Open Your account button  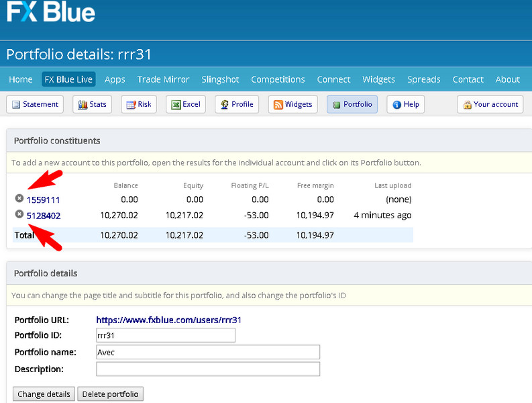click(490, 104)
